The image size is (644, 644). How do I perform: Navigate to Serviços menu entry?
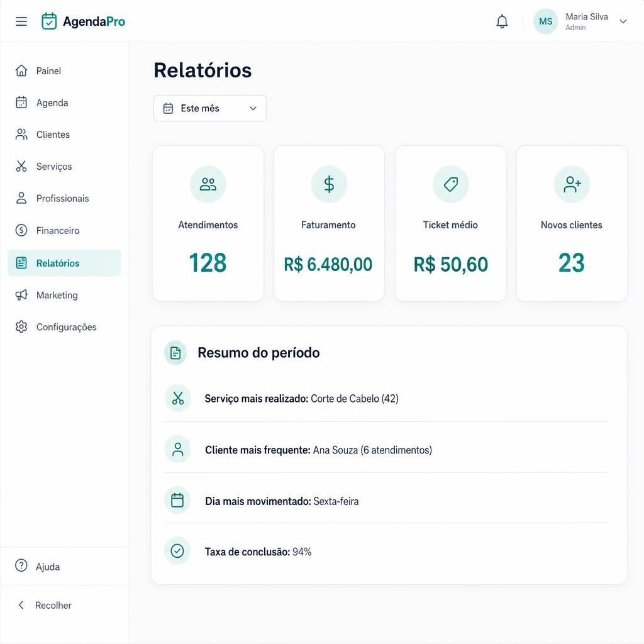[x=54, y=167]
